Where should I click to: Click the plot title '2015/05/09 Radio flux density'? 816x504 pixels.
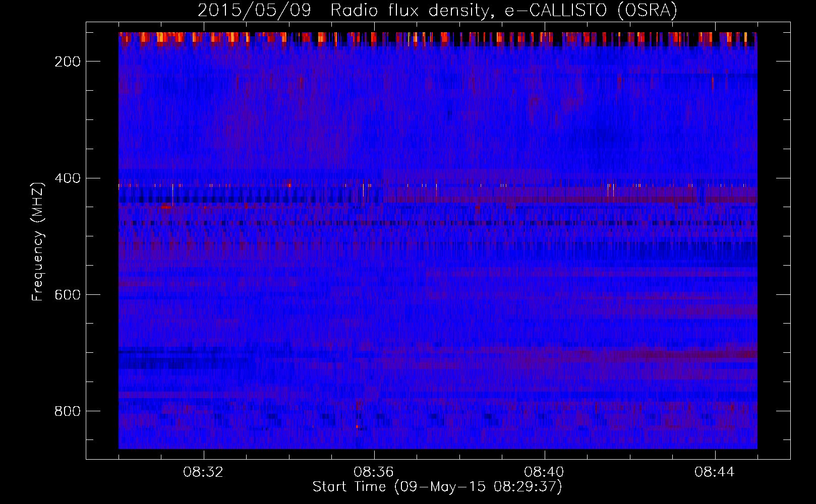[x=437, y=11]
